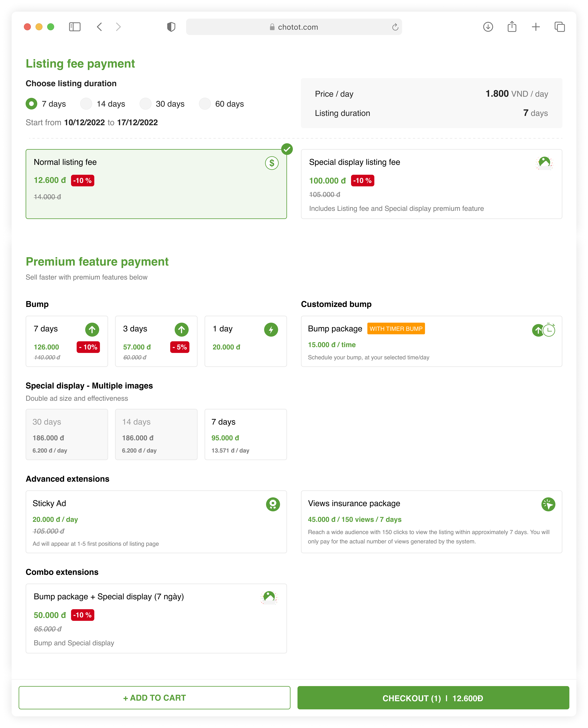Screen dimensions: 588x728
Task: Choose the Special display listing fee card
Action: click(x=432, y=184)
